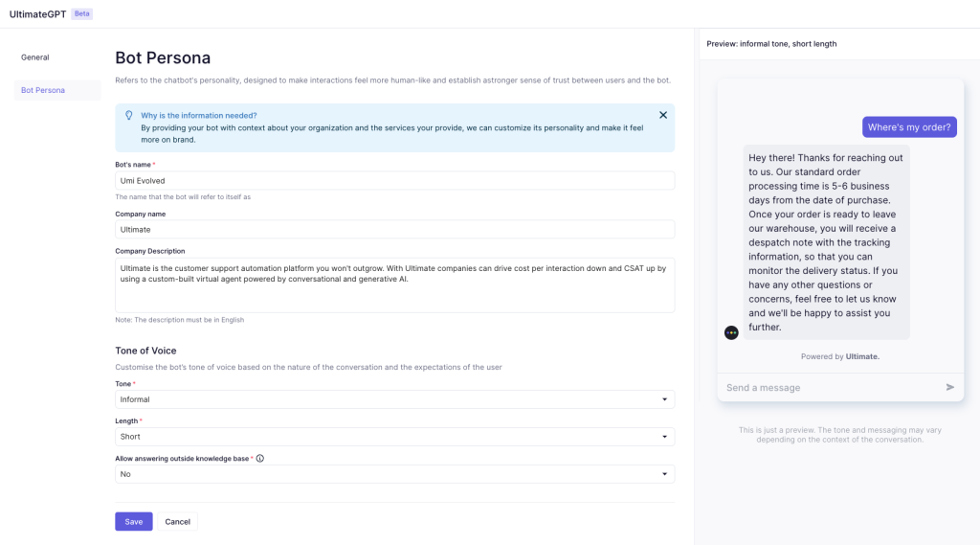Click the Company name input field
The image size is (980, 545).
coord(395,230)
